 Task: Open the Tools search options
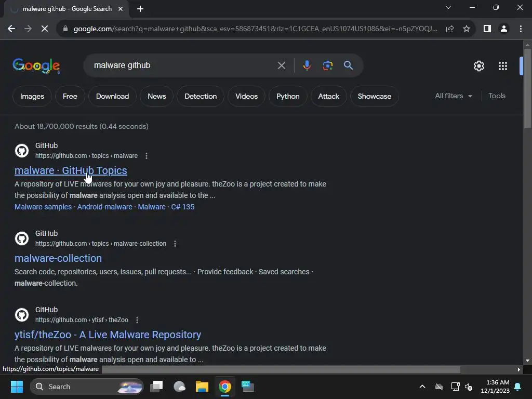(x=497, y=96)
